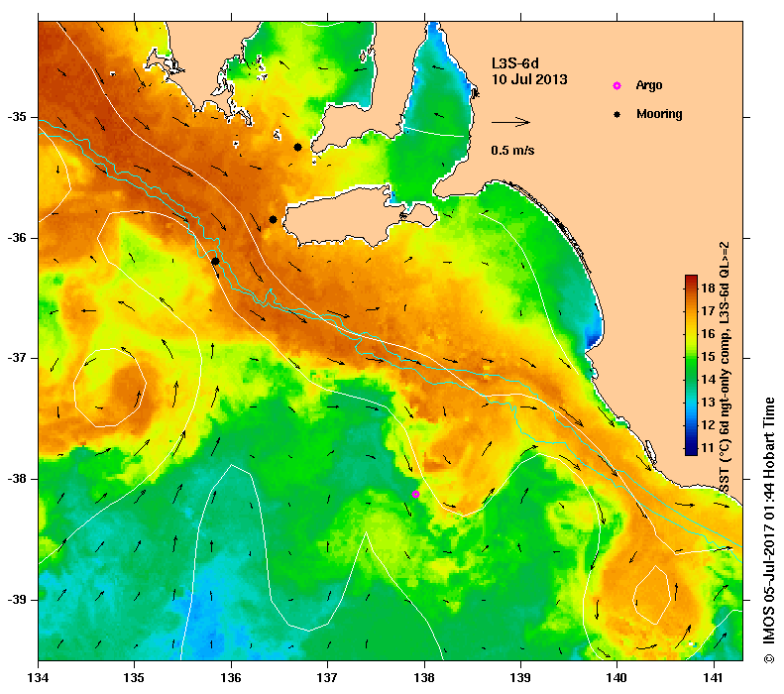784x694 pixels.
Task: Click the magenta Argo legend marker
Action: point(617,86)
